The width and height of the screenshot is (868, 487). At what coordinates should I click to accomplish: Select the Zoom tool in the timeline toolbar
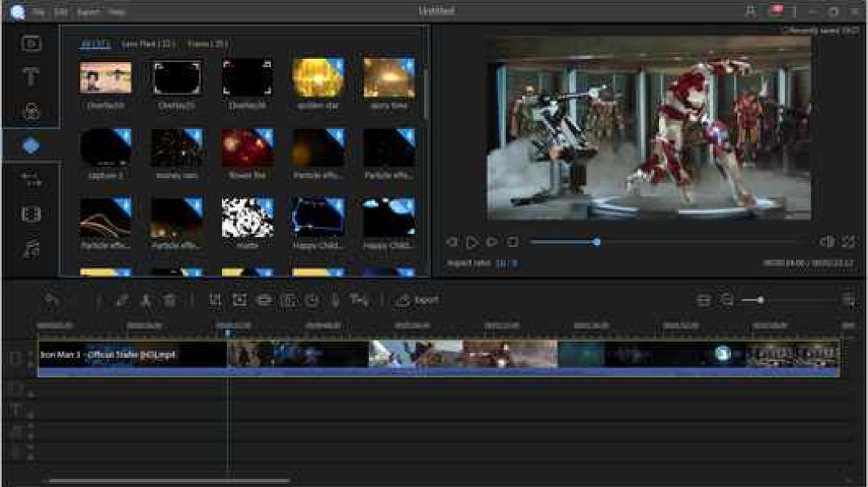pos(240,300)
